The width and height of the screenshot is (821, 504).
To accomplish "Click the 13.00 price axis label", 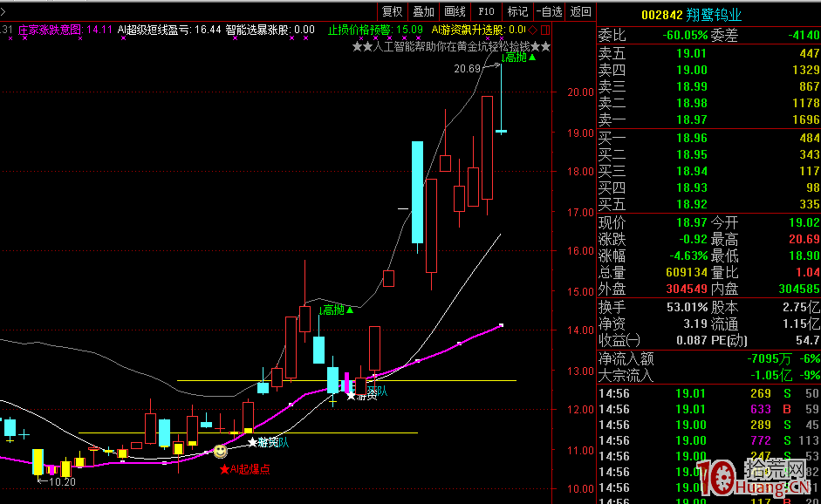I will 580,371.
